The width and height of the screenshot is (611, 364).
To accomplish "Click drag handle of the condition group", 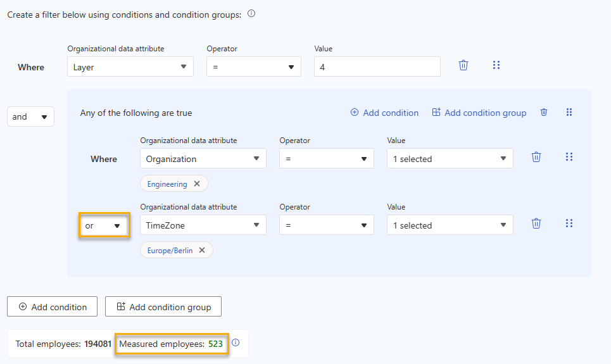I will (569, 112).
